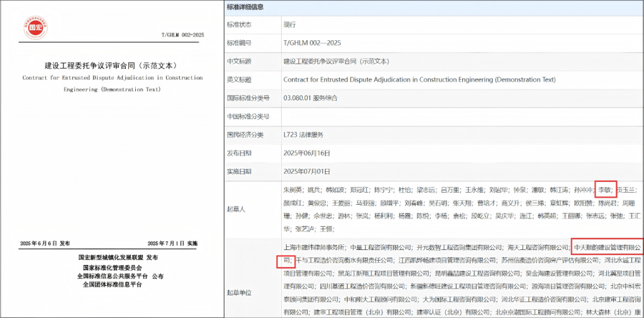Click the 标准状态 row label
The height and width of the screenshot is (318, 644).
point(239,25)
